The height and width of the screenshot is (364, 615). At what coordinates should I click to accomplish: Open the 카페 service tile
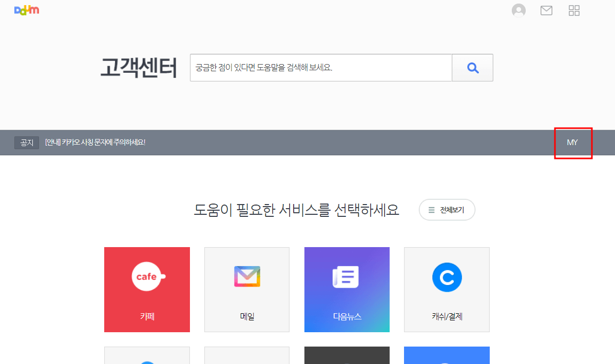pyautogui.click(x=147, y=290)
